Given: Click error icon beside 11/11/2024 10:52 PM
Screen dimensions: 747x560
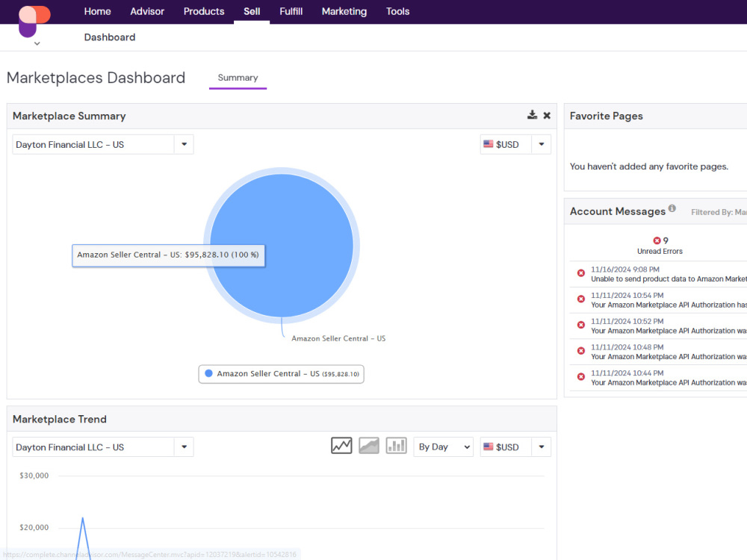Looking at the screenshot, I should [x=580, y=325].
